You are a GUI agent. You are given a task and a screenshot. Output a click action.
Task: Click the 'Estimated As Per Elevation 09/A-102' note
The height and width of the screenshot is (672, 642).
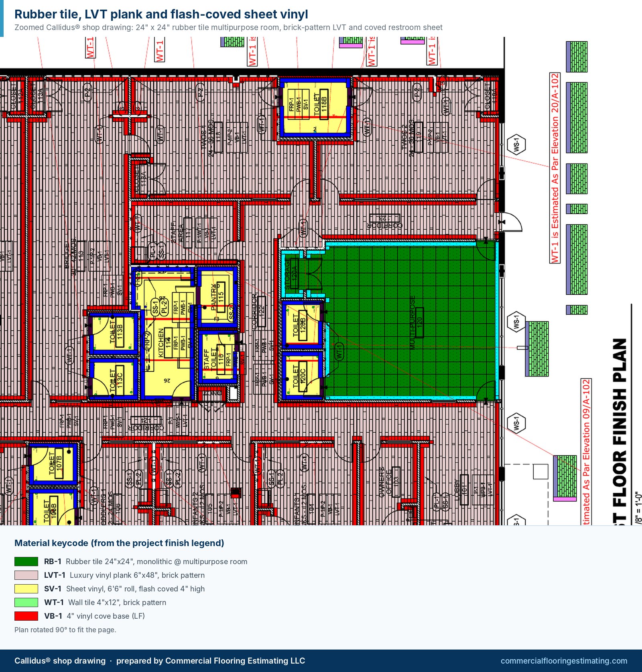pyautogui.click(x=586, y=452)
